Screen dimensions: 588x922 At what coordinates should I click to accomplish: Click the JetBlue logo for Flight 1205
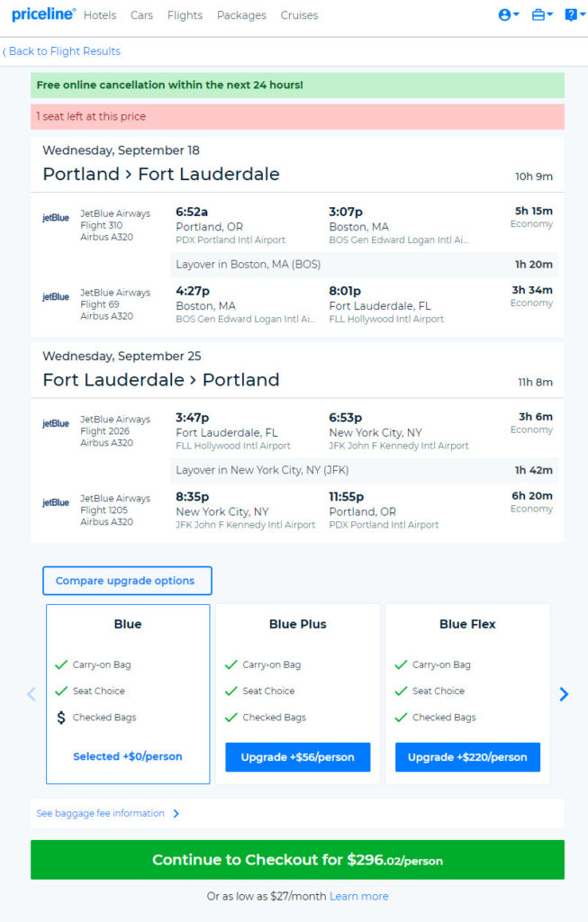coord(55,502)
